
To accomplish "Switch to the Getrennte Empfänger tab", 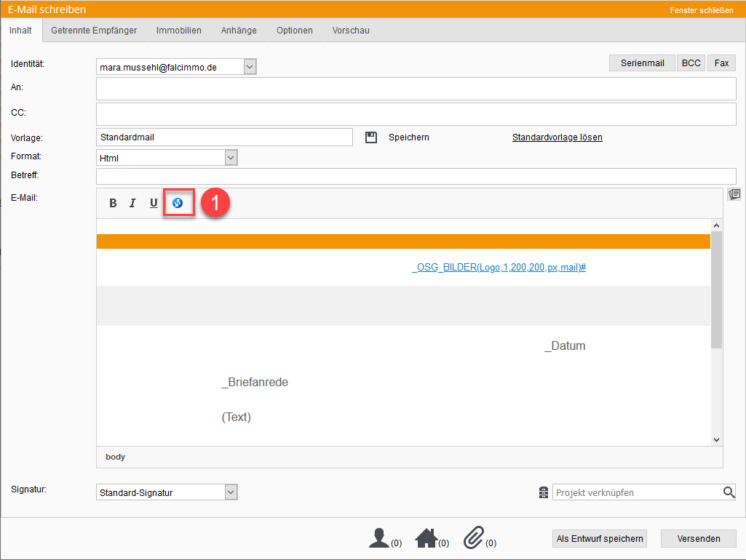I will point(94,31).
